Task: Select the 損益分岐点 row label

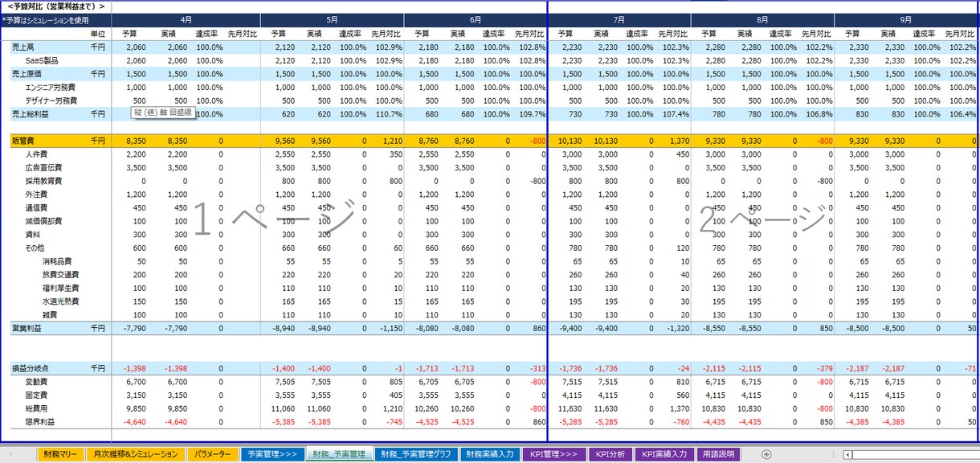Action: (32, 368)
